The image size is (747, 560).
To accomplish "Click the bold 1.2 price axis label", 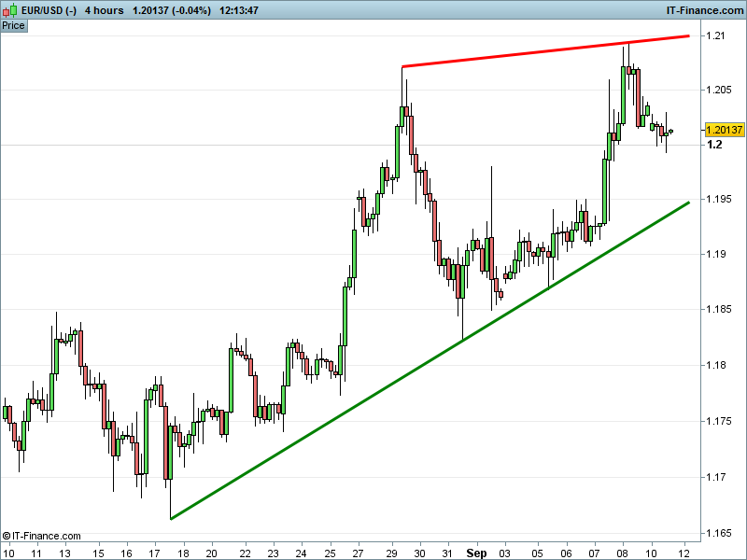I will click(x=714, y=145).
